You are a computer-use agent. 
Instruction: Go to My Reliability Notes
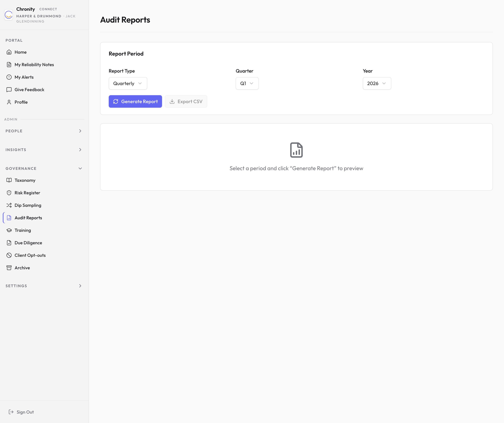click(x=34, y=65)
